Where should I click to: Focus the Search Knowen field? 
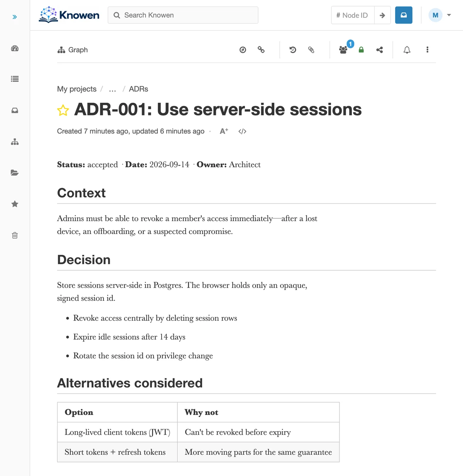[x=183, y=15]
